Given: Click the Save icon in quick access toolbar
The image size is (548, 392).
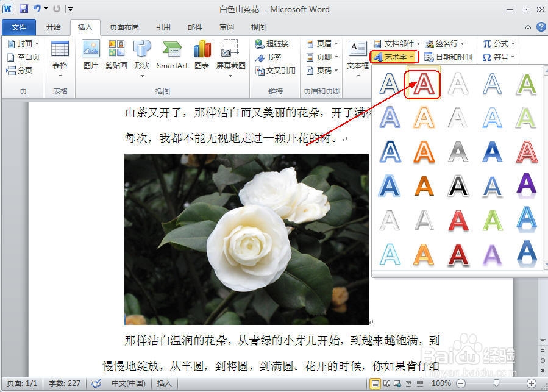Looking at the screenshot, I should [x=23, y=9].
